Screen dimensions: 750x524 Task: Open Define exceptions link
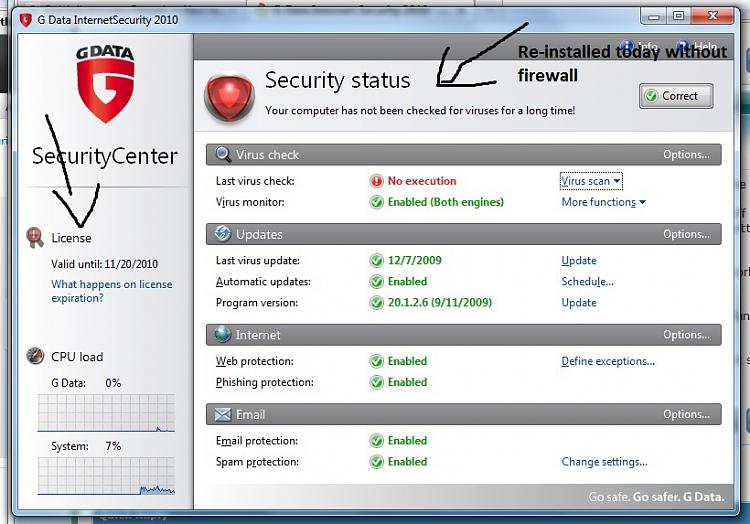click(608, 361)
